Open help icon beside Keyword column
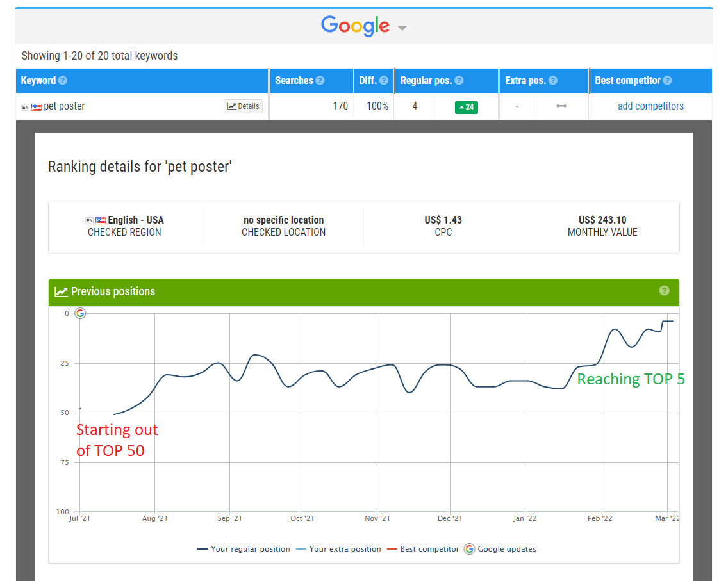 tap(63, 80)
